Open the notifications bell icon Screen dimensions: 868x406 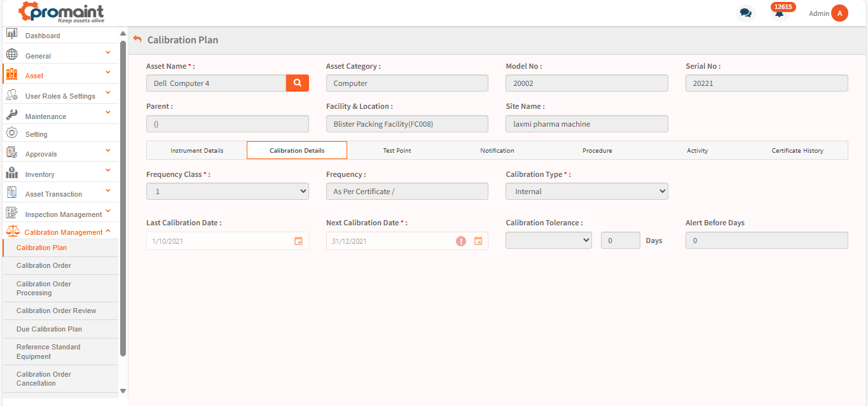pos(779,13)
